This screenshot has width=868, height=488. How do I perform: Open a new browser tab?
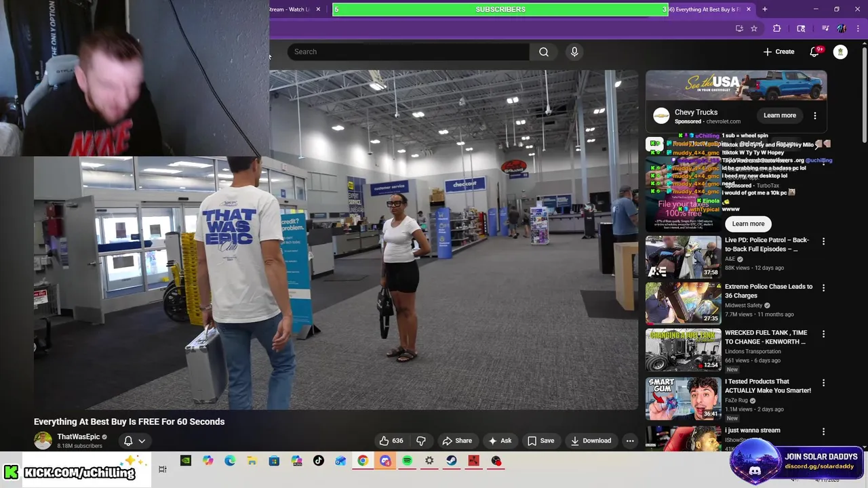765,9
